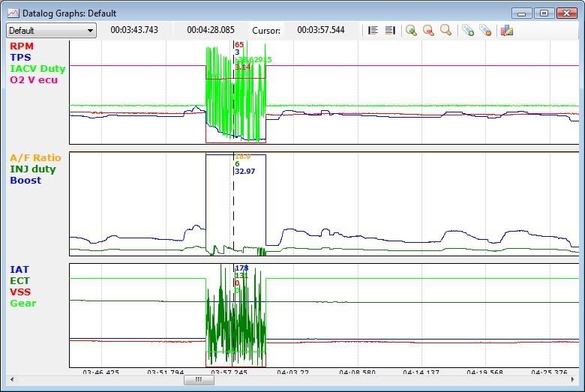Zoom out with the minus magnifier
The width and height of the screenshot is (585, 392).
pyautogui.click(x=428, y=30)
